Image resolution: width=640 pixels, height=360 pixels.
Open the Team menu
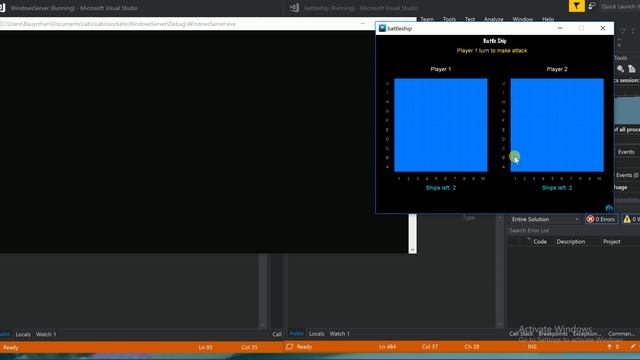[427, 19]
